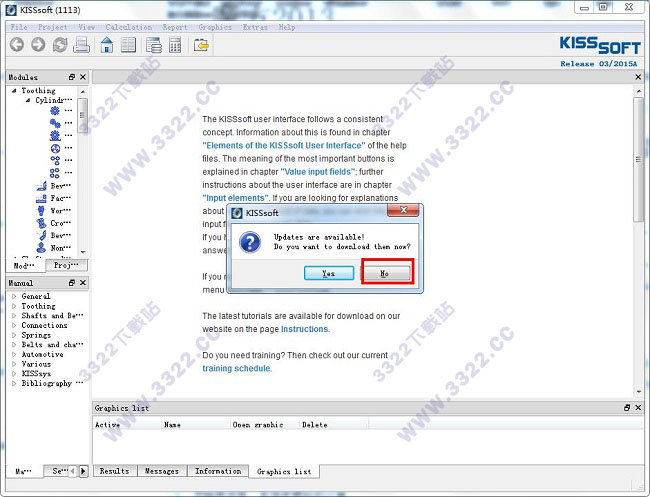The height and width of the screenshot is (497, 650).
Task: Expand Automotive in the Manual tree
Action: click(x=14, y=354)
